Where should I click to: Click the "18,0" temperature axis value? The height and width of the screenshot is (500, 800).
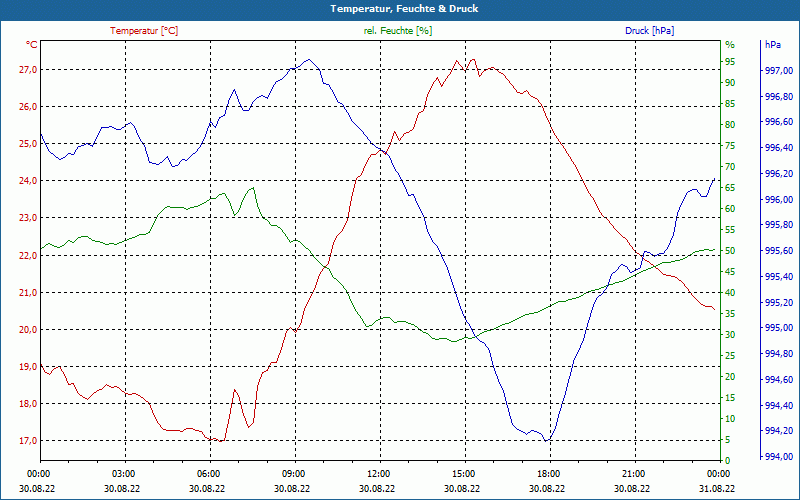pos(28,404)
